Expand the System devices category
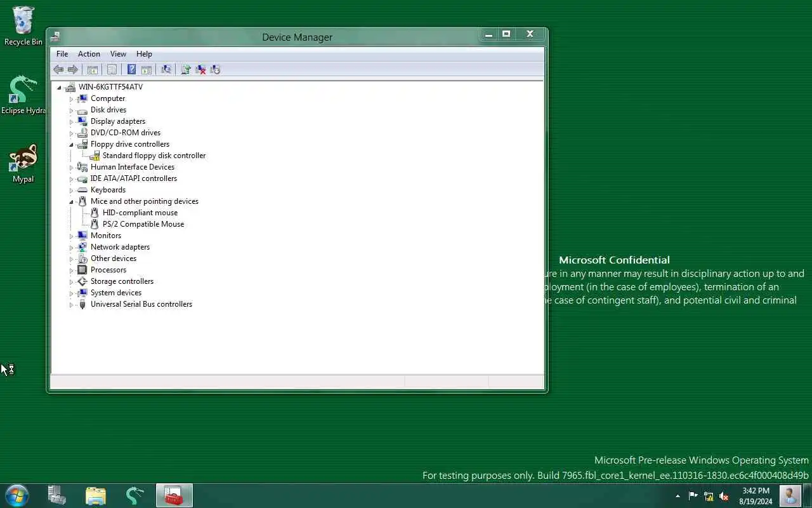 (71, 293)
